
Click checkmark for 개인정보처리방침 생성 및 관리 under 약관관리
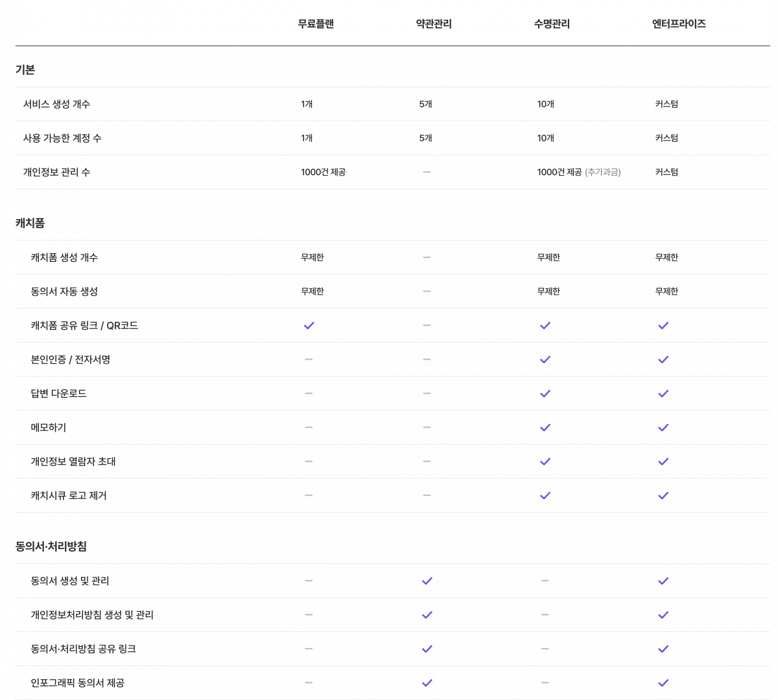tap(427, 615)
